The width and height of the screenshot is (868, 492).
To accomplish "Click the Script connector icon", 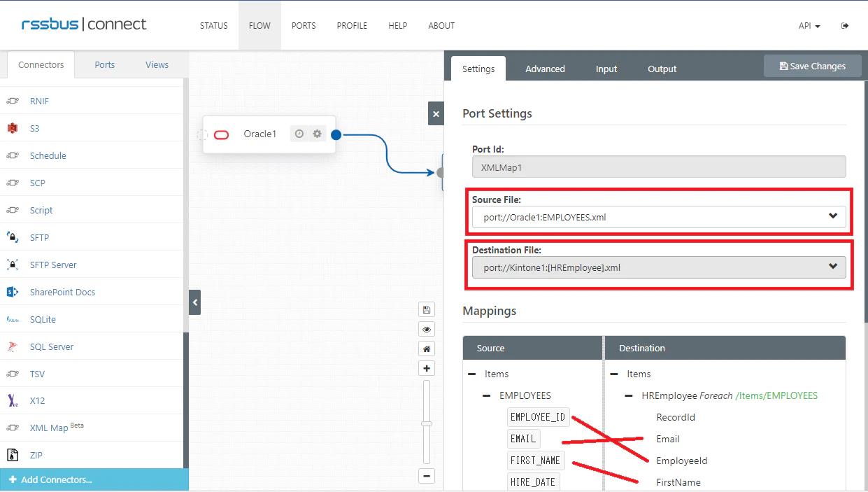I will [x=13, y=211].
